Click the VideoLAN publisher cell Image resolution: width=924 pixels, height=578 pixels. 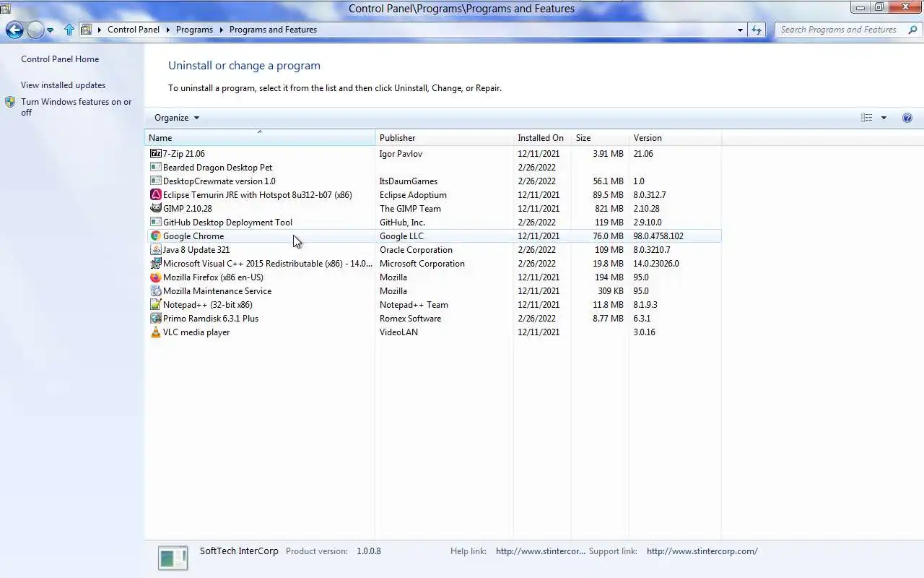click(x=398, y=332)
